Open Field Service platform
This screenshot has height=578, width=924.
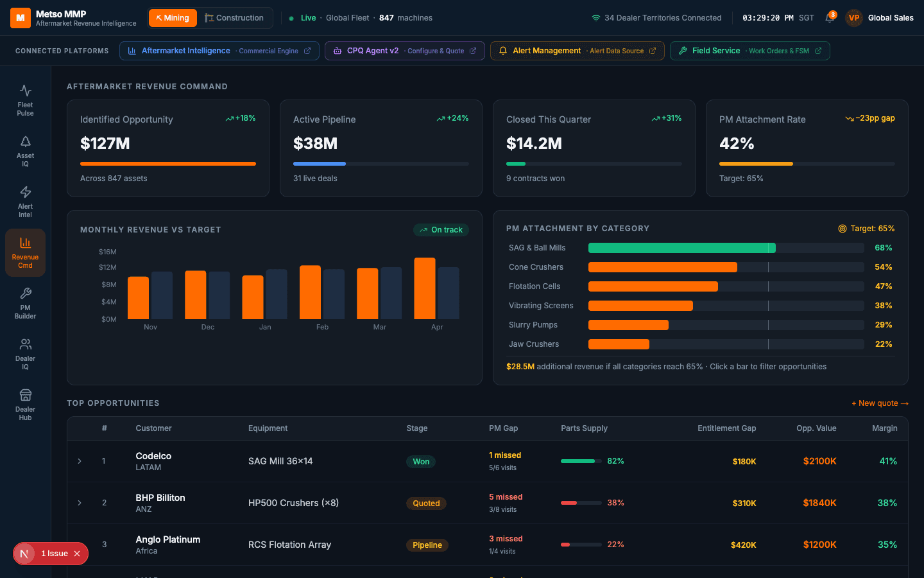pyautogui.click(x=749, y=51)
